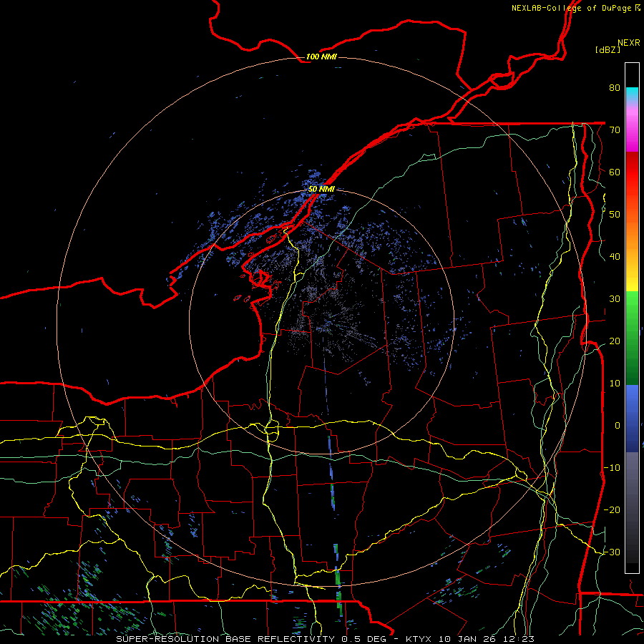644x644 pixels.
Task: Click the -10 value on the dBZ scale
Action: tap(612, 468)
